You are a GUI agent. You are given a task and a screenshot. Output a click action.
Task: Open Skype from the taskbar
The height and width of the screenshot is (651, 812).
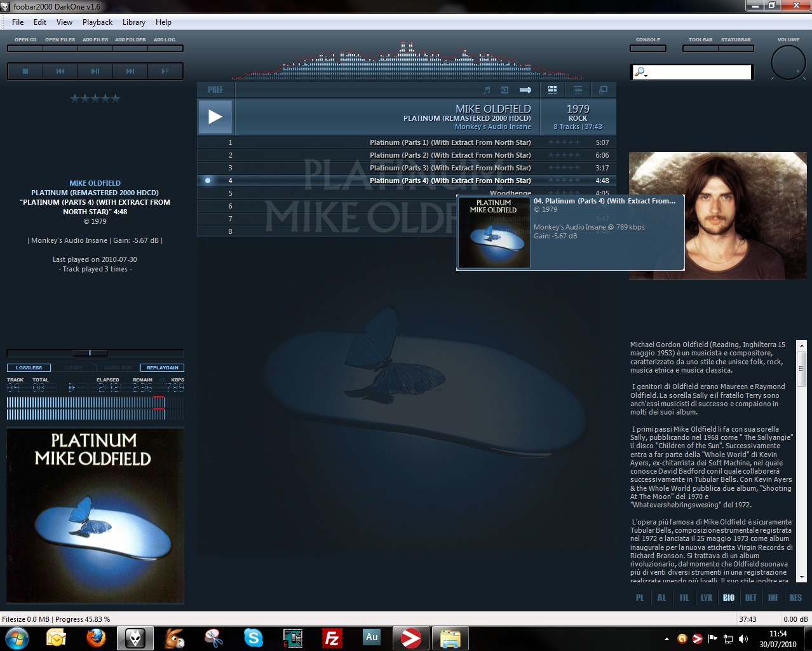[254, 638]
